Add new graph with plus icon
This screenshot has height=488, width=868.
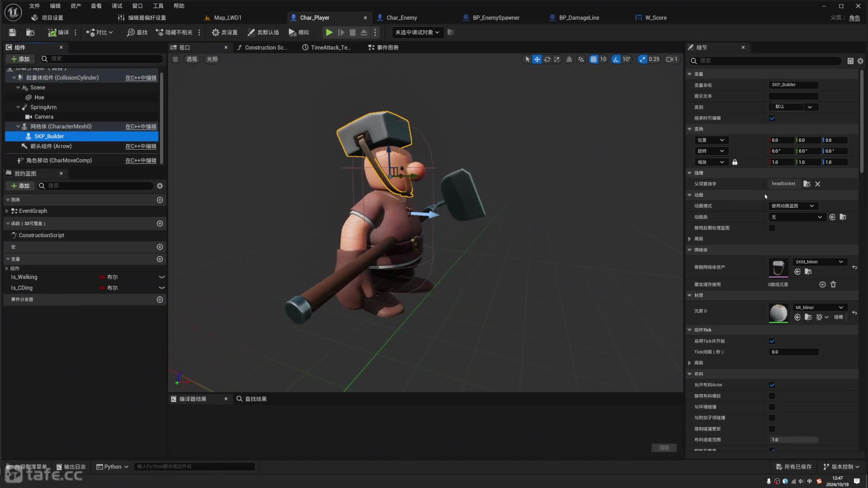pos(160,200)
